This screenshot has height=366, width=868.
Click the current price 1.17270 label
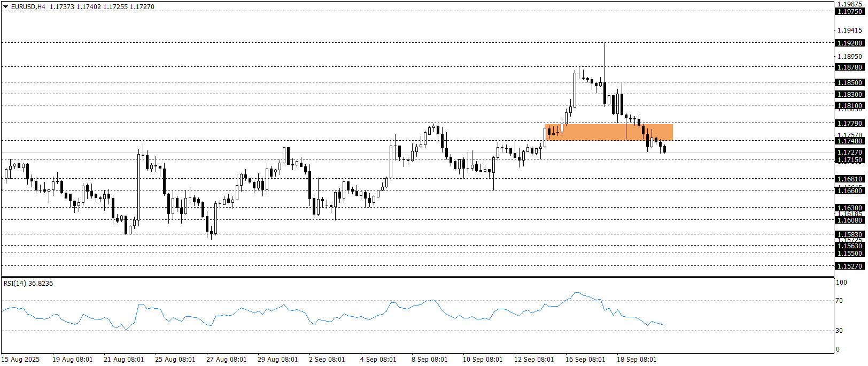[849, 152]
